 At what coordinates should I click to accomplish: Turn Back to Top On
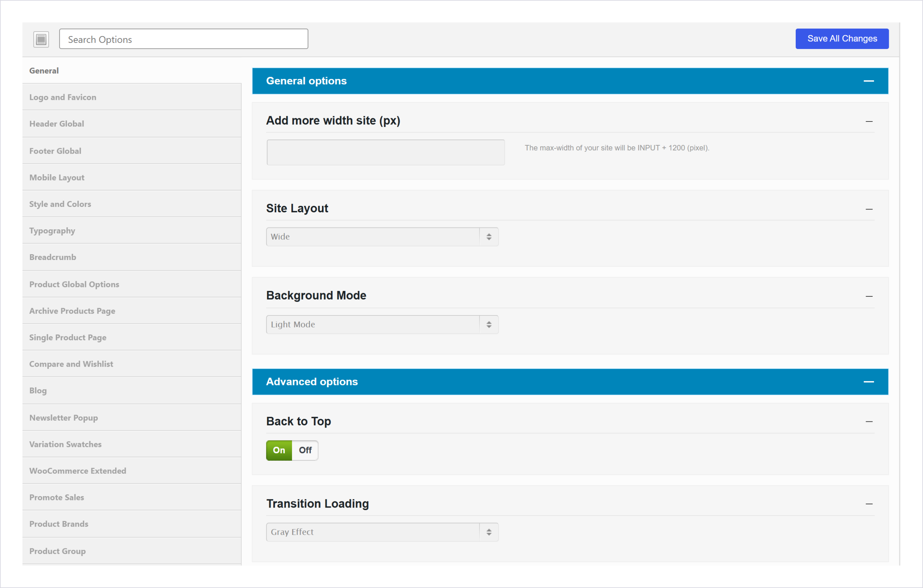click(279, 450)
